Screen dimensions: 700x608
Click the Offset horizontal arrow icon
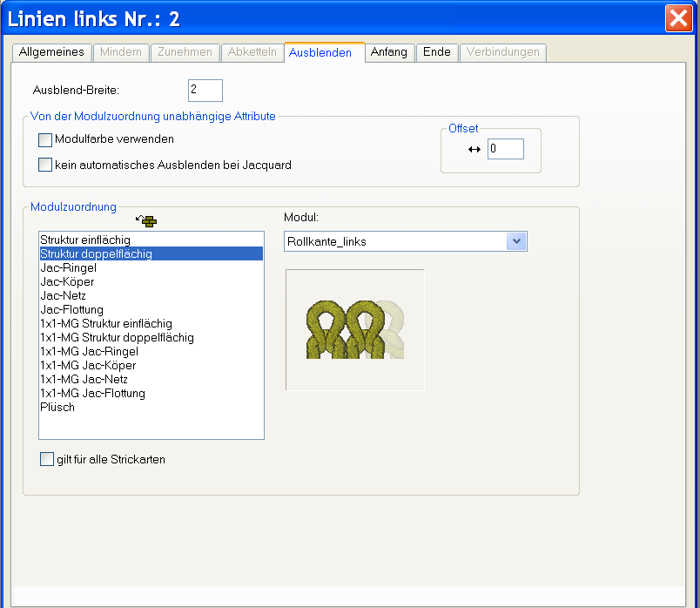coord(475,150)
